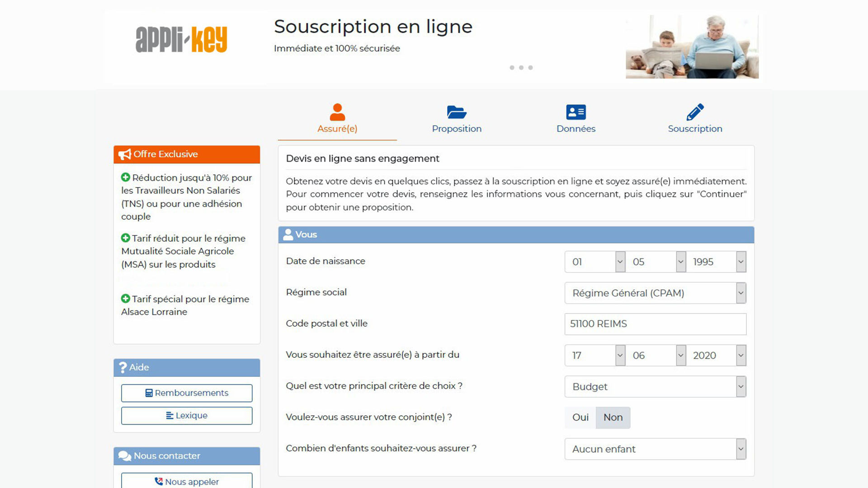
Task: Switch to Souscription tab
Action: point(694,117)
